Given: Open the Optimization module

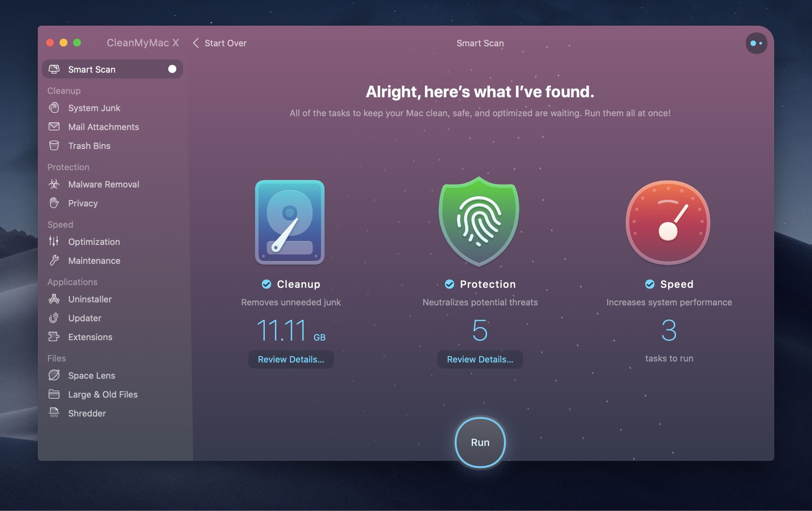Looking at the screenshot, I should (x=112, y=242).
